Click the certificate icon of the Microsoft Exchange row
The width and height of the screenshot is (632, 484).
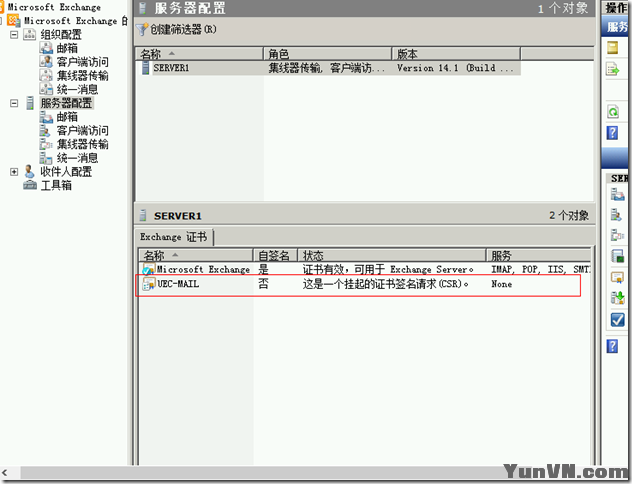pos(149,269)
